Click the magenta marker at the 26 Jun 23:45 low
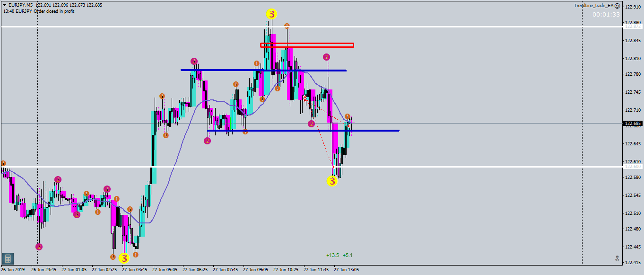Screen dimensions: 644x275 (x=39, y=247)
